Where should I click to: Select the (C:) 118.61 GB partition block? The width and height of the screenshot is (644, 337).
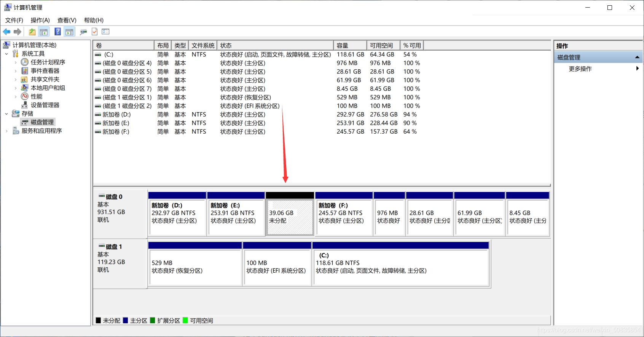coord(401,264)
